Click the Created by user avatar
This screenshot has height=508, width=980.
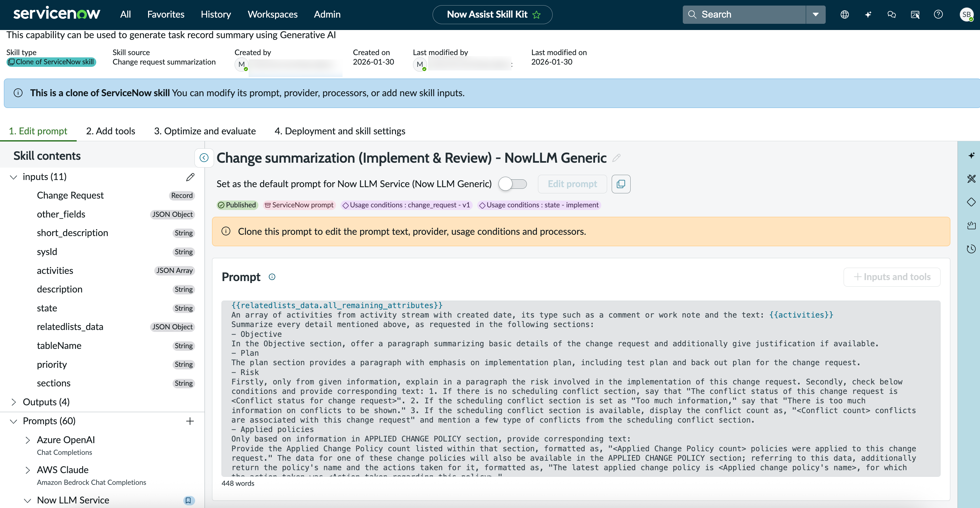[242, 64]
